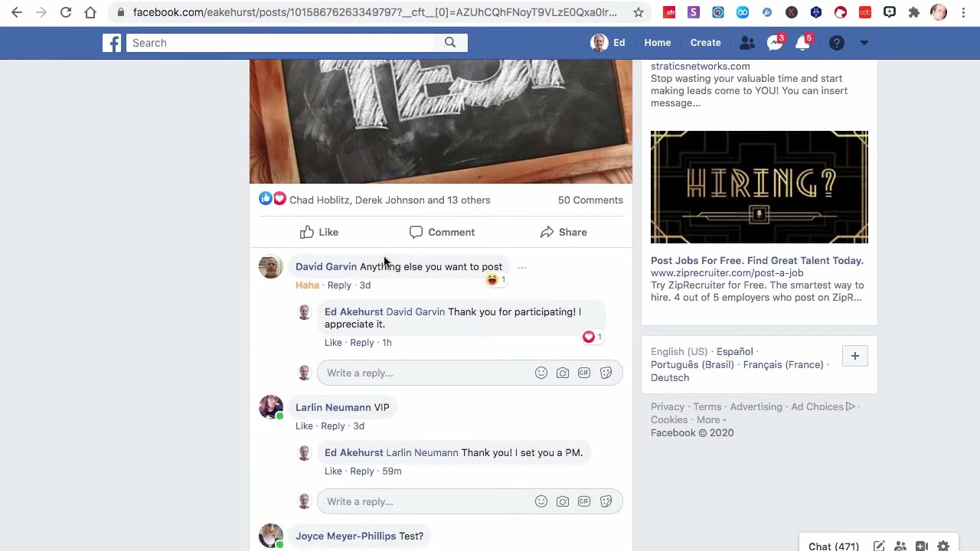The image size is (980, 551).
Task: Click the Chrome extensions puzzle icon
Action: (913, 12)
